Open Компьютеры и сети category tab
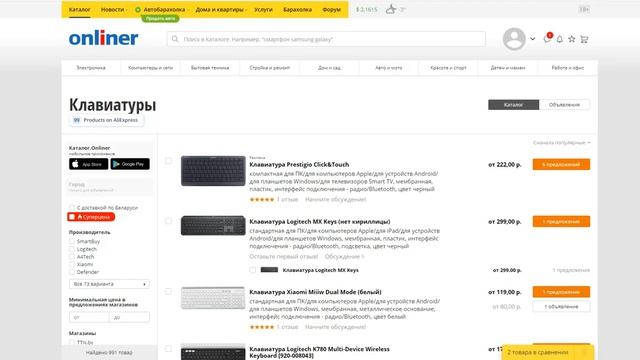The width and height of the screenshot is (640, 360). pyautogui.click(x=151, y=68)
